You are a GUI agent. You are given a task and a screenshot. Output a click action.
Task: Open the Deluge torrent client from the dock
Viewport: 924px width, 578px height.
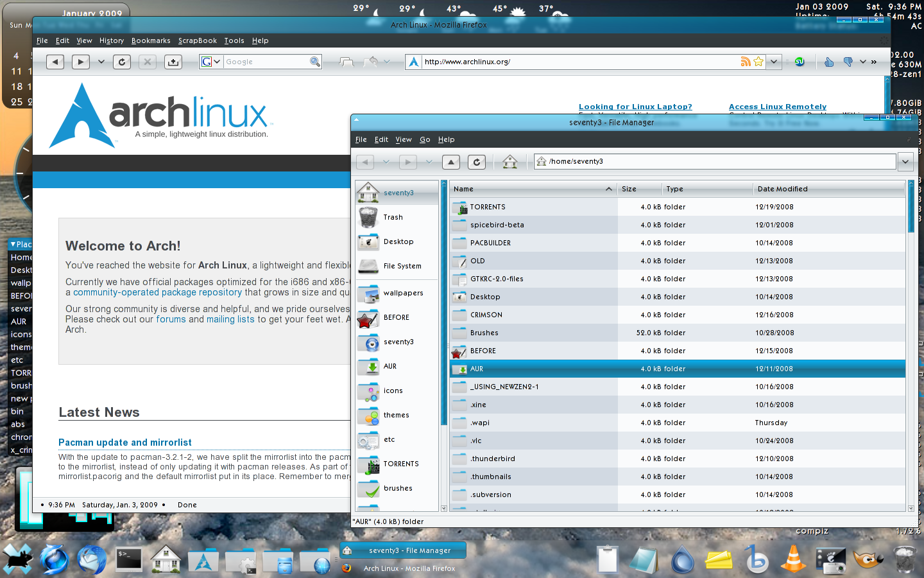point(682,559)
